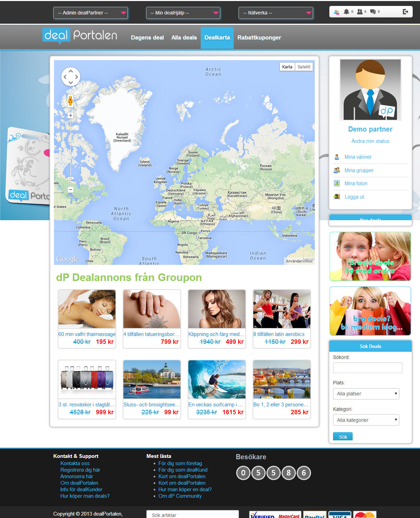
Task: Open the thaimassage deal thumbnail
Action: pos(87,309)
